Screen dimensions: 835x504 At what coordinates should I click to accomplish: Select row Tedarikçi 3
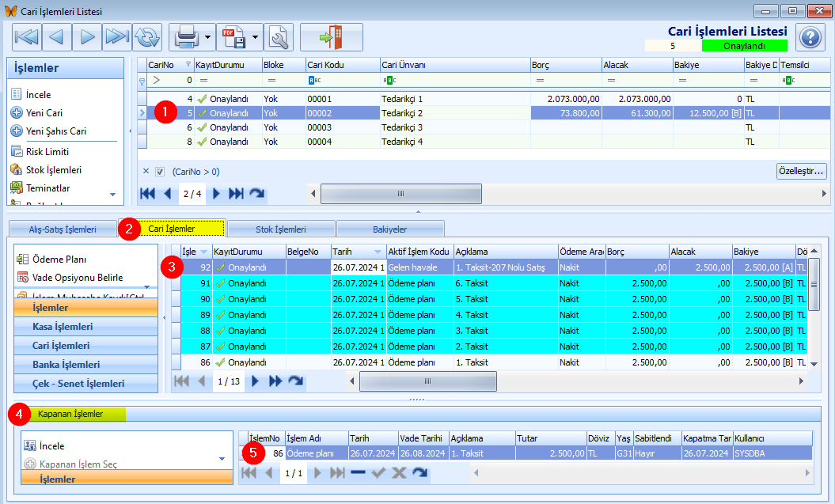(x=484, y=127)
